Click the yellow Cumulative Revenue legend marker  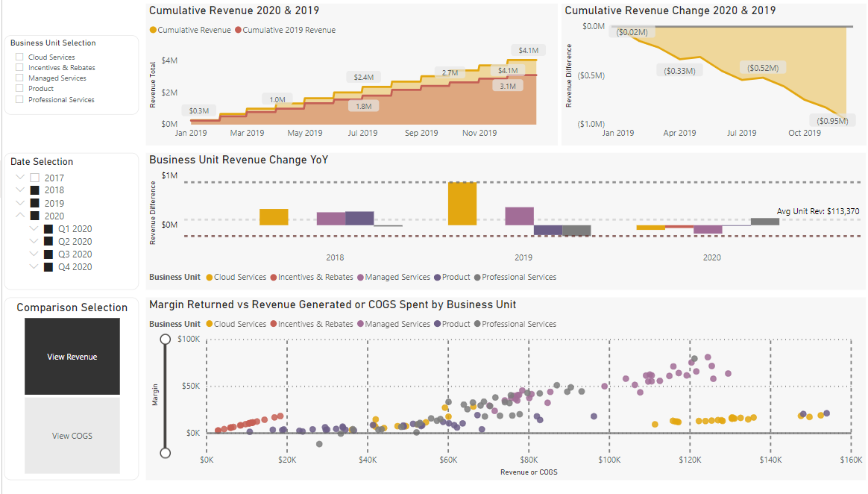[x=154, y=31]
